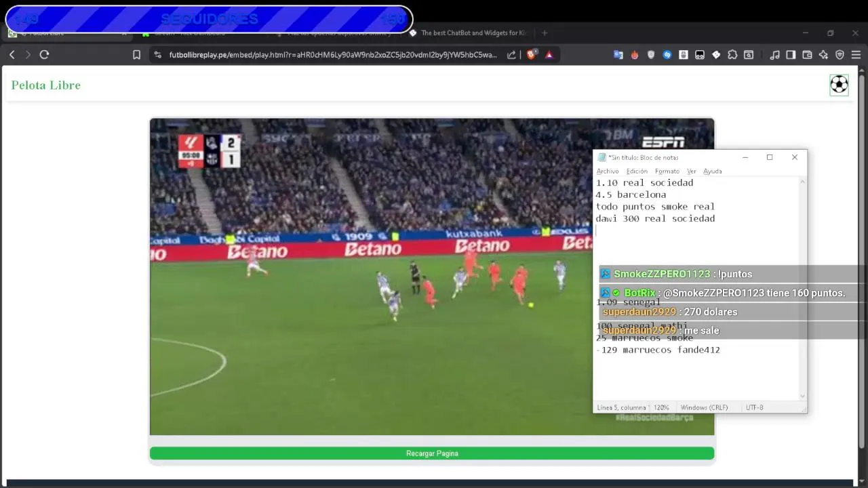Click the flame extension icon
This screenshot has height=488, width=868.
[635, 55]
